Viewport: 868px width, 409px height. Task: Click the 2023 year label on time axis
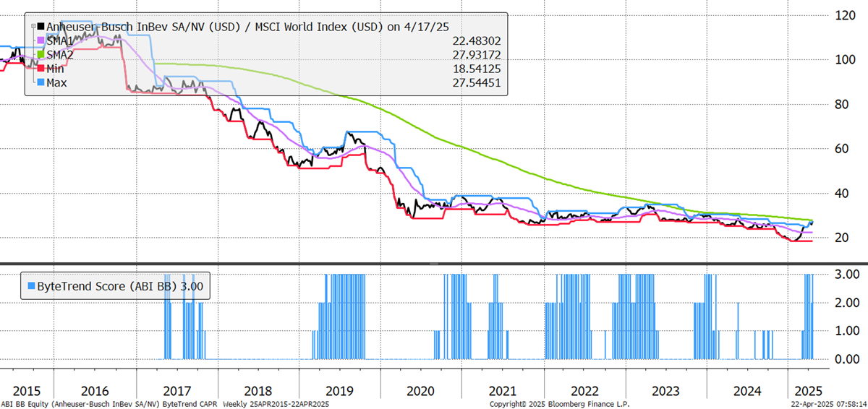[x=665, y=391]
